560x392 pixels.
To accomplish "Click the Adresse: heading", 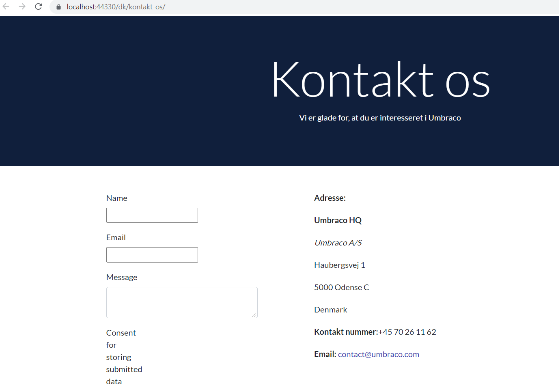I will point(330,198).
